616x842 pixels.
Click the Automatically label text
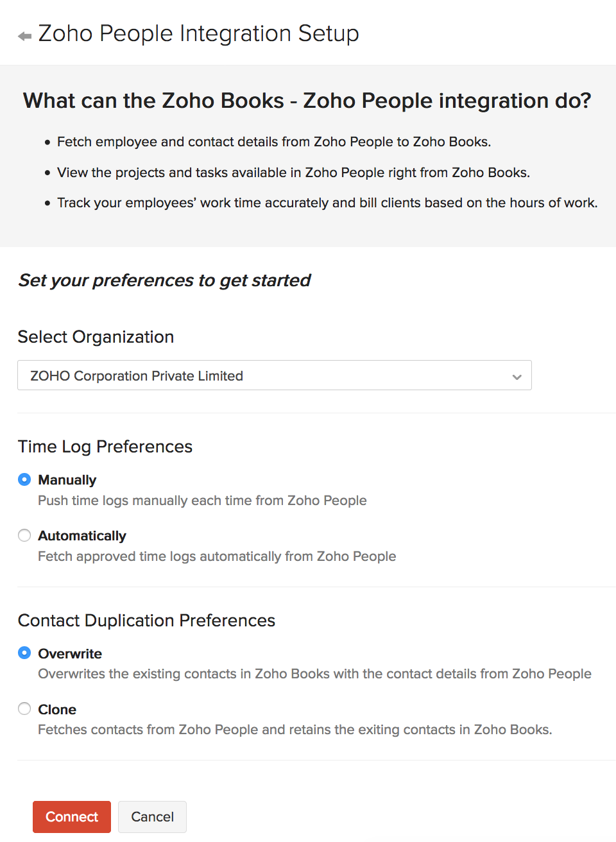click(82, 535)
